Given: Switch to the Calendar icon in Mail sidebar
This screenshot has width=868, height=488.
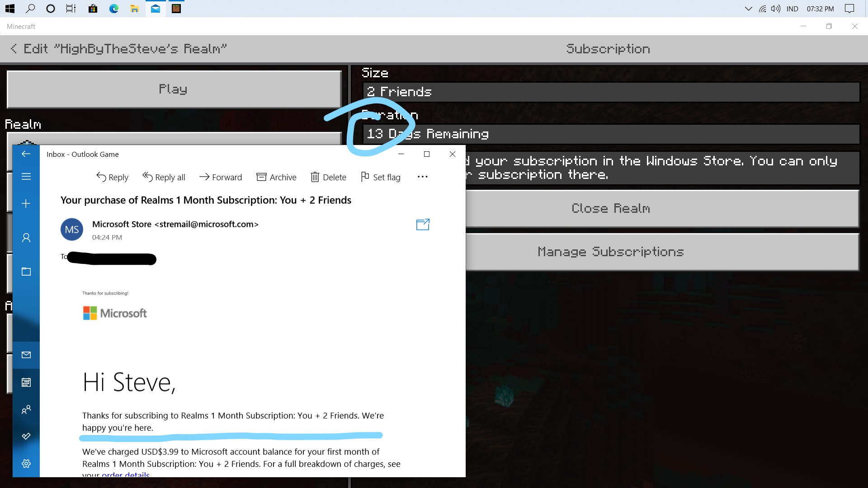Looking at the screenshot, I should coord(26,383).
